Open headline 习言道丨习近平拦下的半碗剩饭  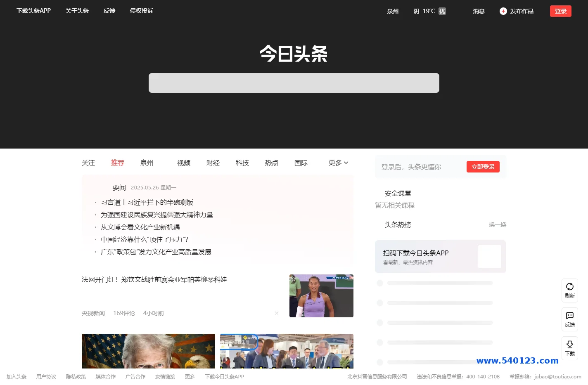pos(147,202)
